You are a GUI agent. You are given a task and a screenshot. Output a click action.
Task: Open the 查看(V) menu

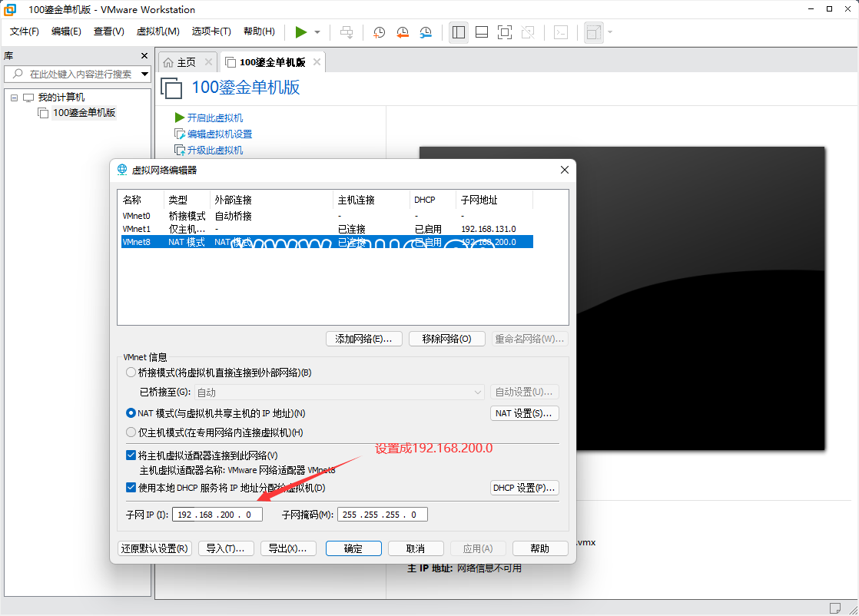click(x=108, y=31)
